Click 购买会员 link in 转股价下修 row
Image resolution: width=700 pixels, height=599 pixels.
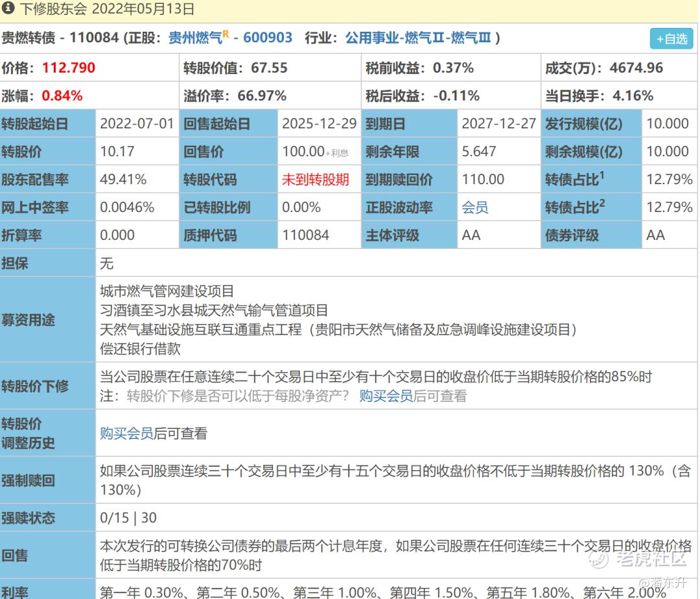point(386,396)
